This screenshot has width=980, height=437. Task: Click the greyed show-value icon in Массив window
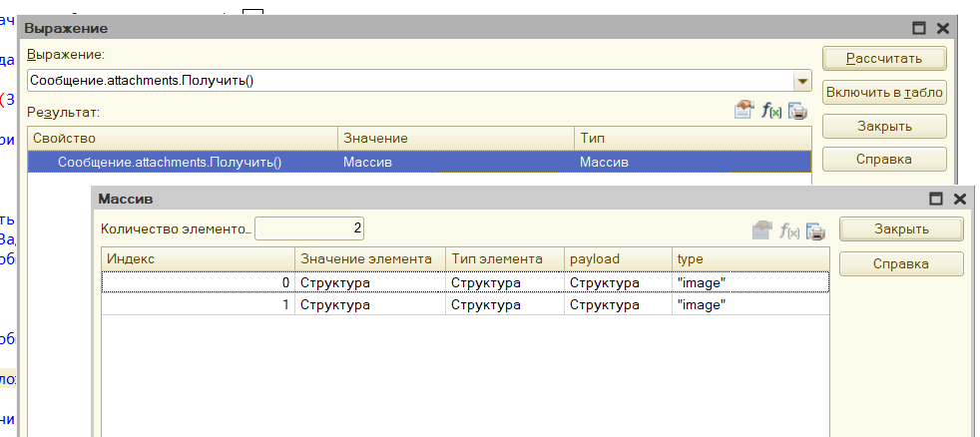coord(761,230)
